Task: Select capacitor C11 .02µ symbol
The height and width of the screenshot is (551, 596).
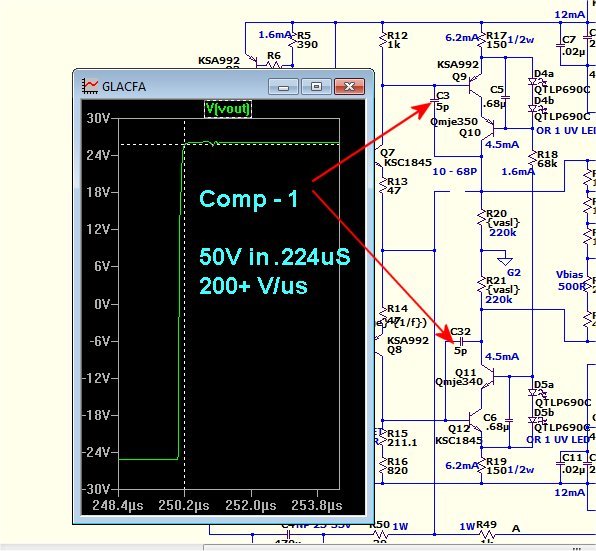Action: click(x=560, y=463)
